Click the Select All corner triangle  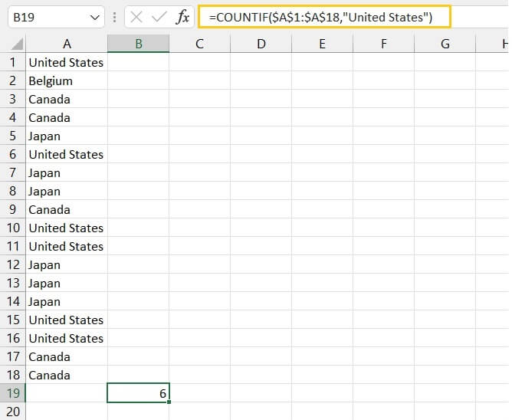[13, 44]
